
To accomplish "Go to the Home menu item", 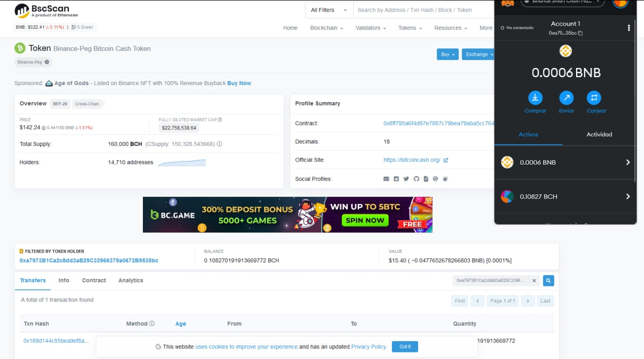I will tap(290, 28).
